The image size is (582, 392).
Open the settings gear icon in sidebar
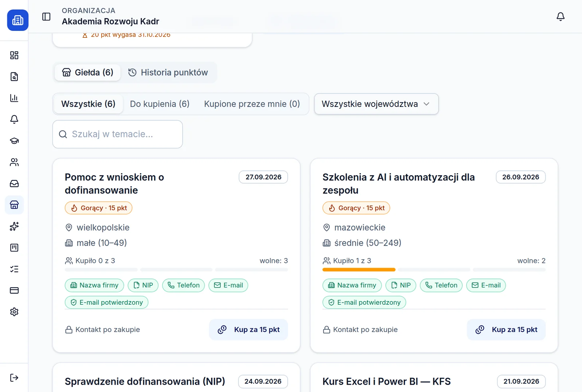click(x=14, y=312)
